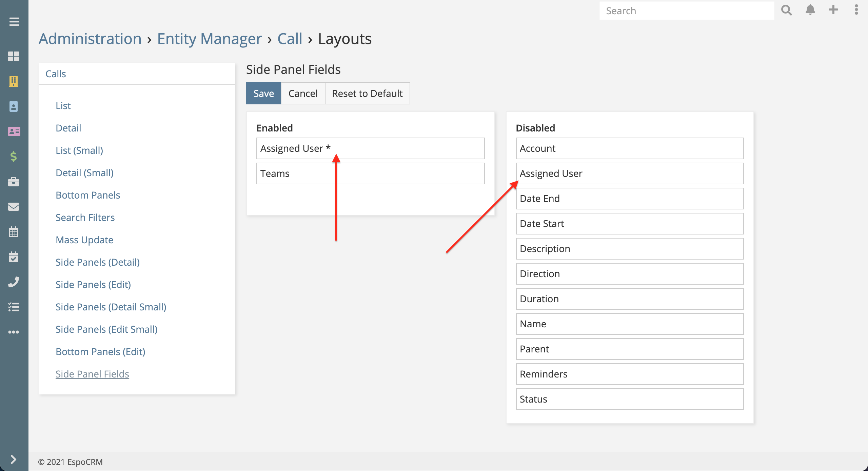Image resolution: width=868 pixels, height=471 pixels.
Task: Select Bottom Panels from layout menu
Action: tap(88, 195)
